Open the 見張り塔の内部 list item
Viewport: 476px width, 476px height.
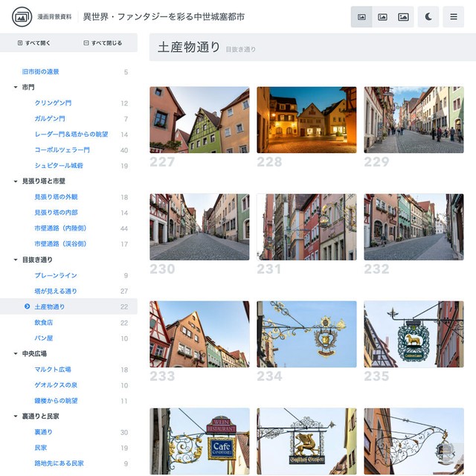[x=56, y=213]
